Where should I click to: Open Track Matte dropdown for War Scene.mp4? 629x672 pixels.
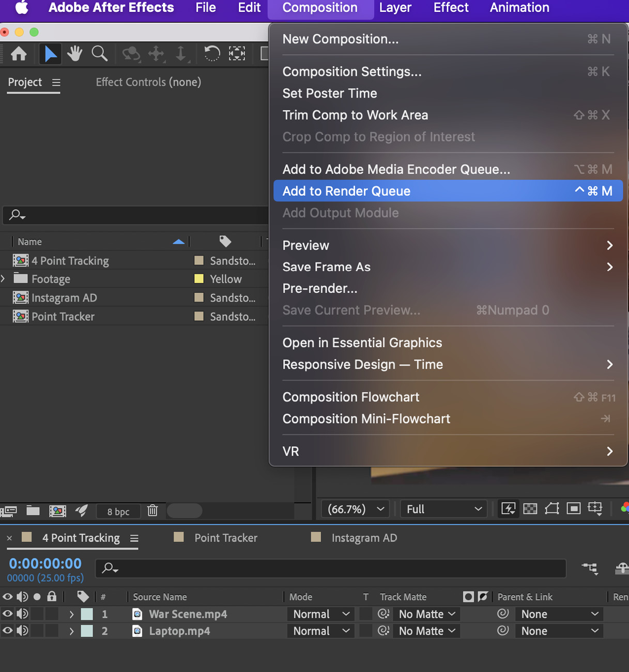click(426, 614)
